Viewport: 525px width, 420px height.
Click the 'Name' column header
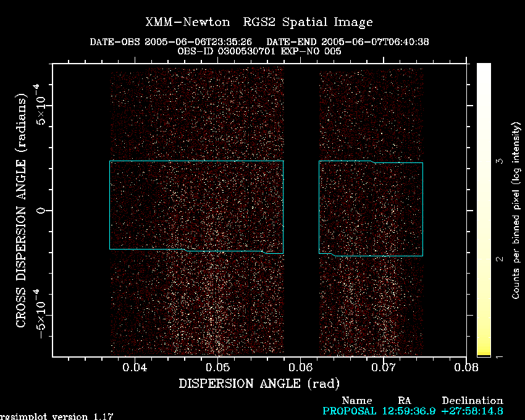[357, 401]
